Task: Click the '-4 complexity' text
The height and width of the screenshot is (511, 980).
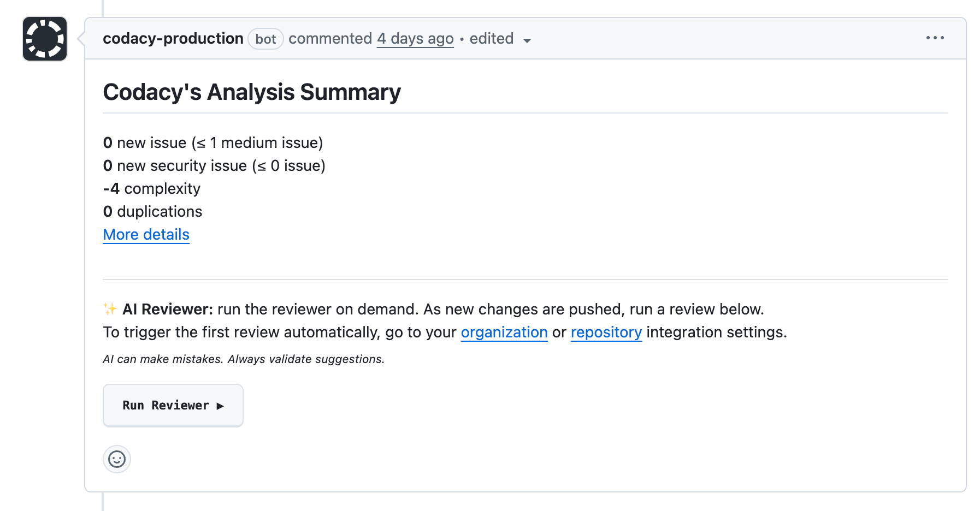Action: coord(152,188)
